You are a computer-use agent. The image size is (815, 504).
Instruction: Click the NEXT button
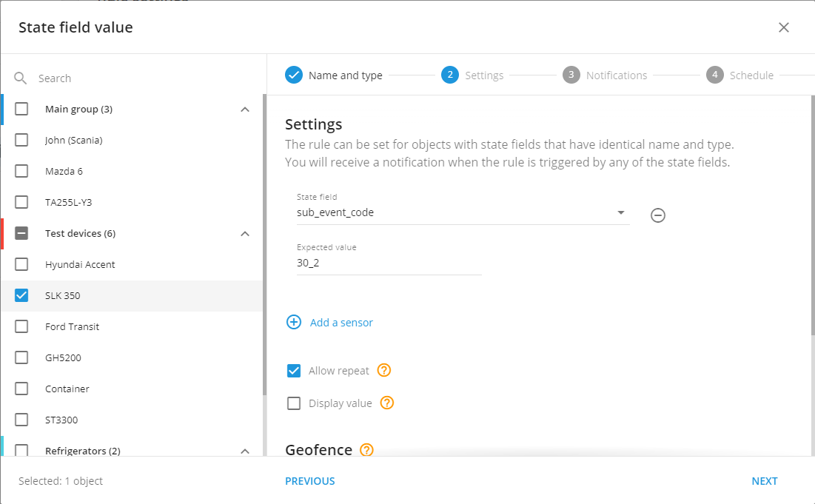pos(765,481)
